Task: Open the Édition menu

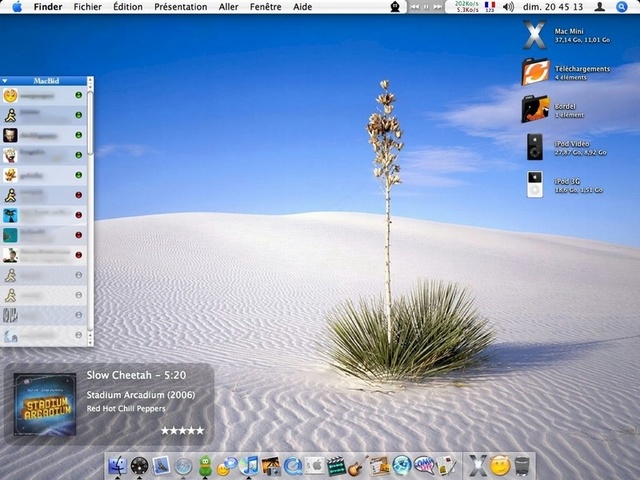Action: (x=128, y=7)
